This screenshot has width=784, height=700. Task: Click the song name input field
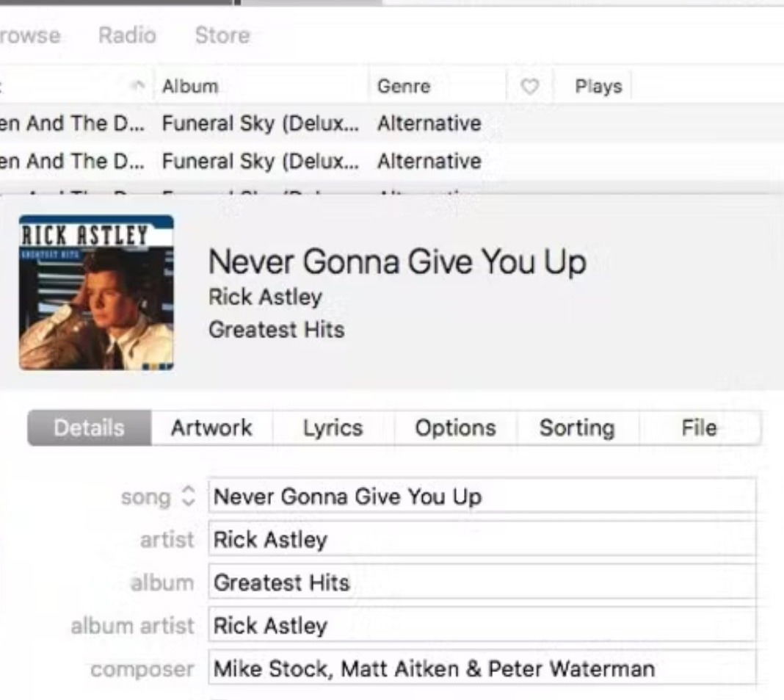[x=482, y=497]
